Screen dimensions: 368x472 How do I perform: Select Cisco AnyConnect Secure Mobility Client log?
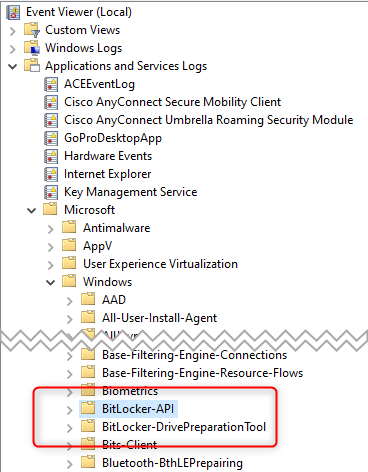point(173,102)
